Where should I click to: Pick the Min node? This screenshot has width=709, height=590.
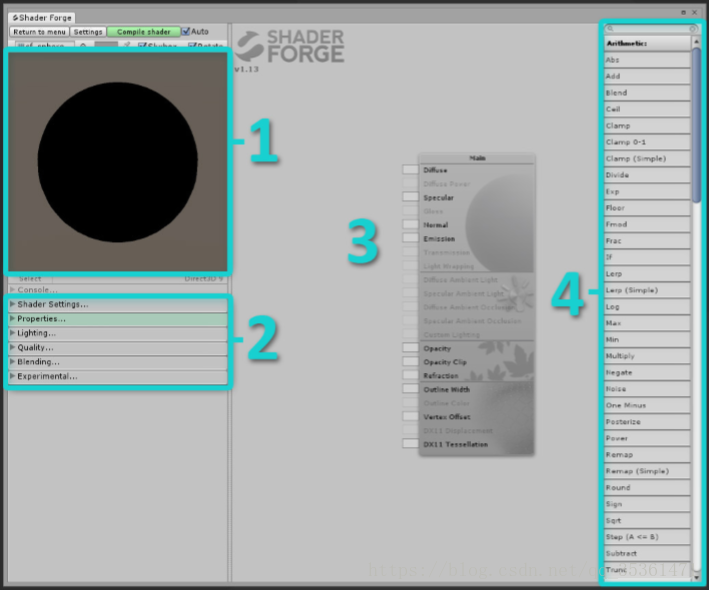[648, 340]
